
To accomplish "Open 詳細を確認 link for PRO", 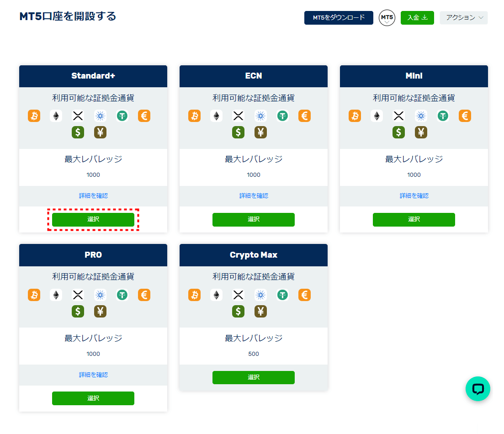I will click(x=93, y=375).
